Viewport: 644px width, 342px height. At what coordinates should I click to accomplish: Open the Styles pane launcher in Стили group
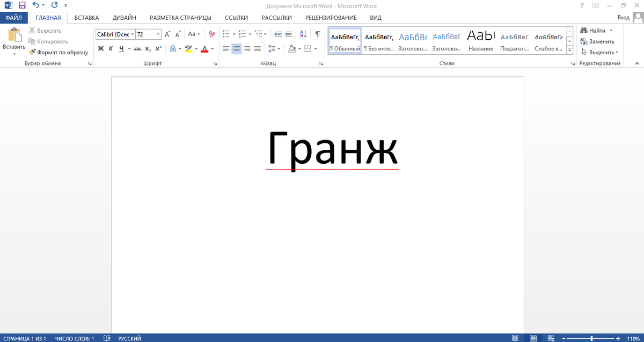(573, 63)
